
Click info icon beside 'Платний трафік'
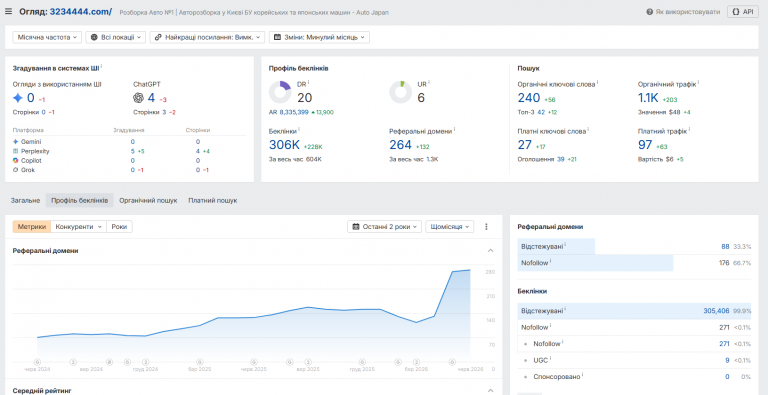point(689,129)
